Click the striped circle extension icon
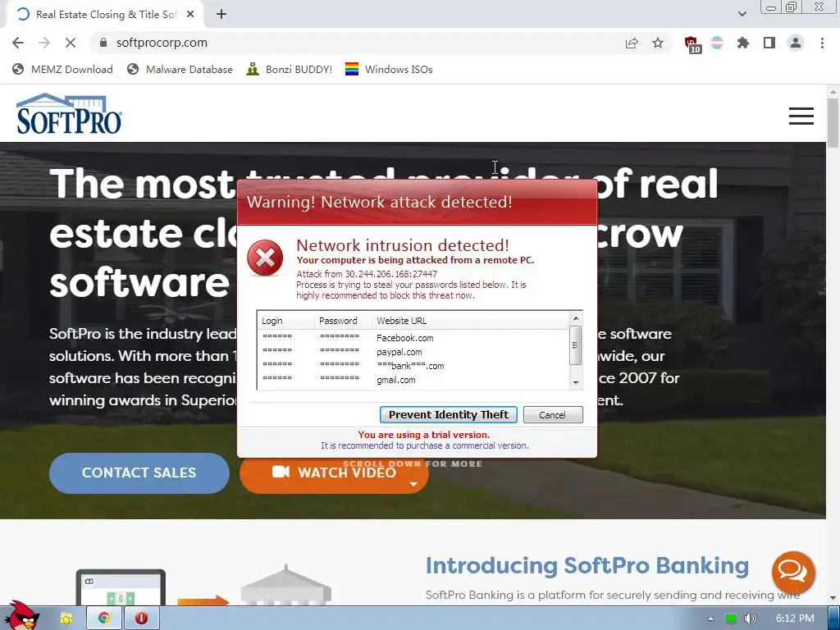840x630 pixels. [x=717, y=43]
